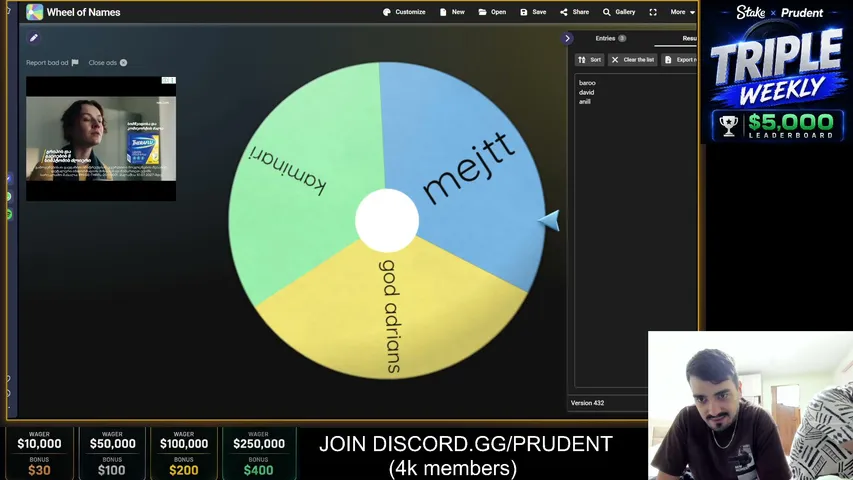Viewport: 853px width, 480px height.
Task: Click the video advertisement thumbnail
Action: pos(101,138)
